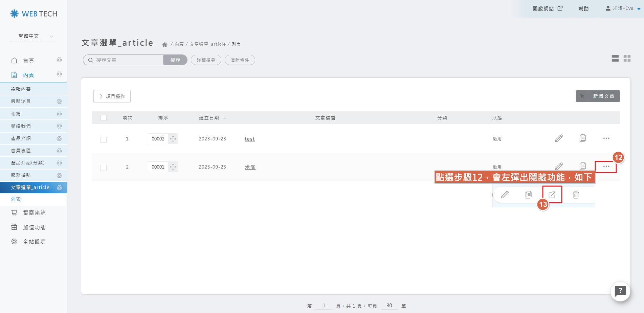Open the three-dots menu for the 米洛 article

click(606, 166)
